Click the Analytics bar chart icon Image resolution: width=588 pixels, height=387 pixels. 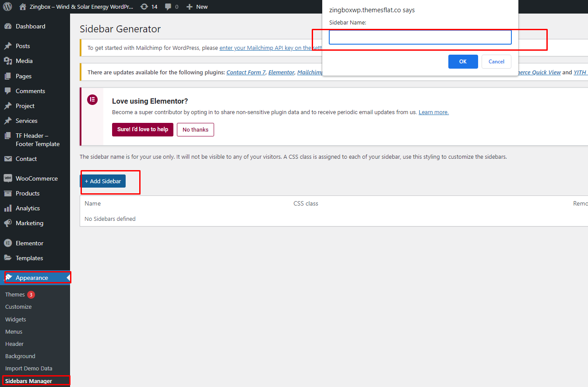pos(8,208)
